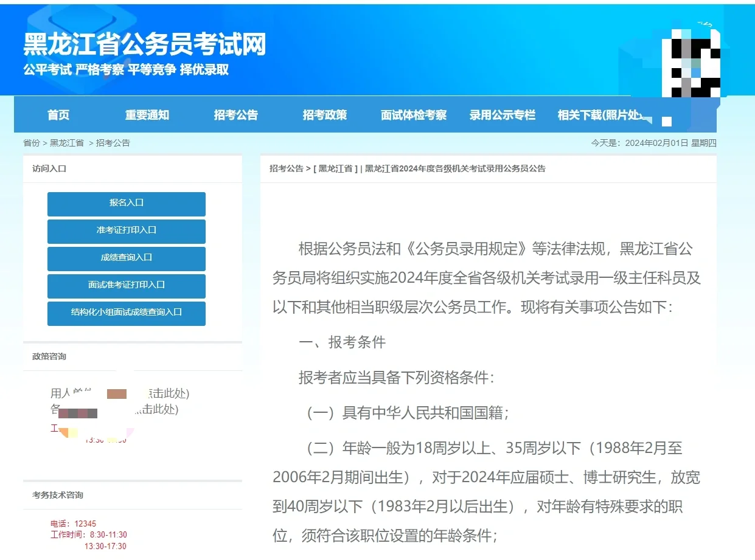Click the 黑龙江省公务员考试网 site title
The width and height of the screenshot is (755, 560).
pos(144,46)
